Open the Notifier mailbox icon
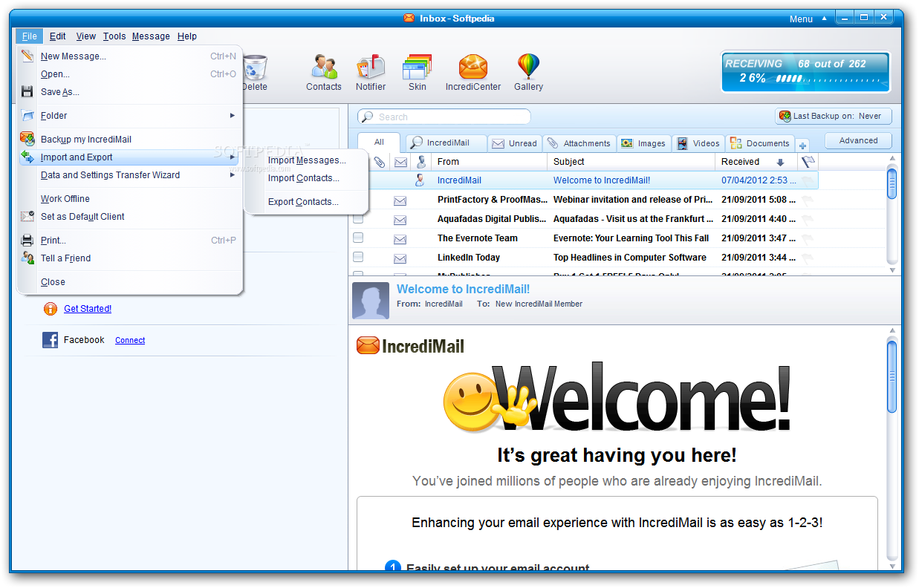This screenshot has width=919, height=588. pyautogui.click(x=371, y=67)
